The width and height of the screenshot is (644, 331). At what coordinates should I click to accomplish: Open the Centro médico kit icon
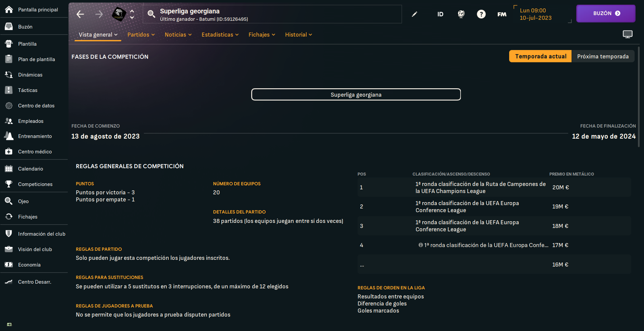point(9,151)
